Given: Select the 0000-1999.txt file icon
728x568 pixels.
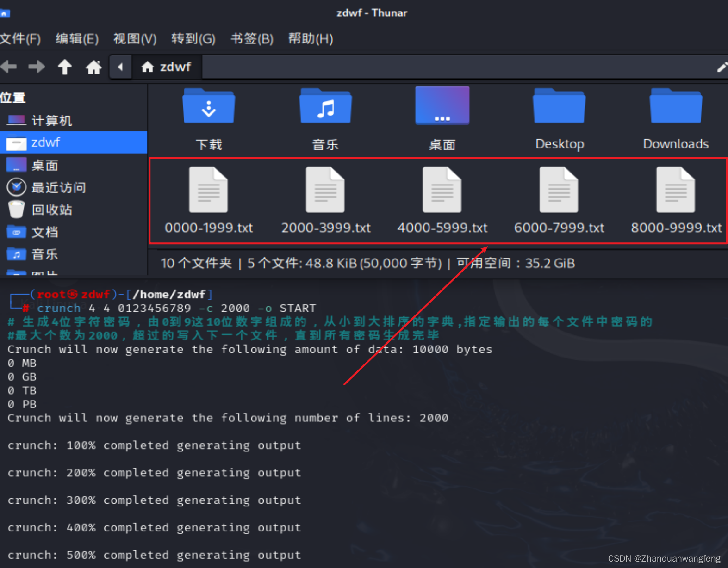Looking at the screenshot, I should click(x=209, y=190).
